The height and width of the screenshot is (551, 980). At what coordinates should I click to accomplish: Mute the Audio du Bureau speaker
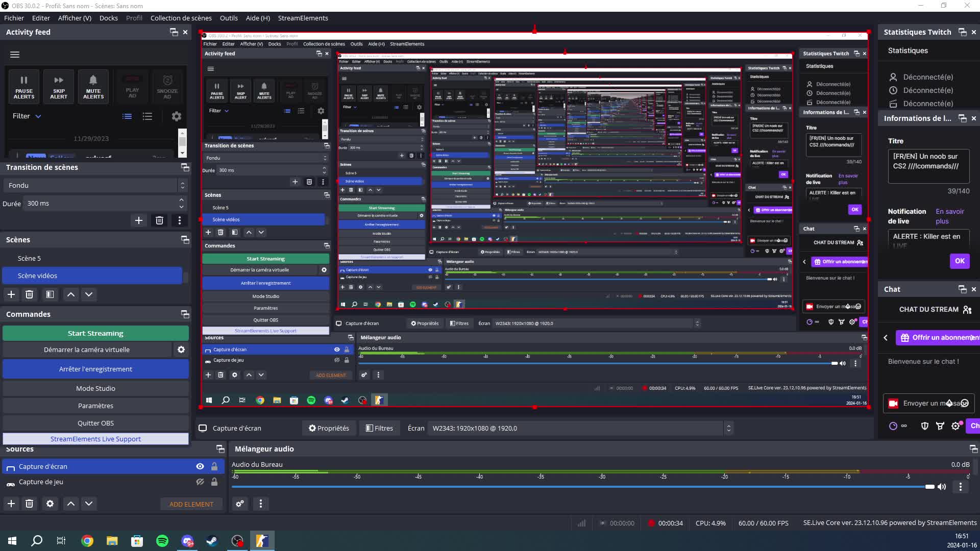[942, 487]
